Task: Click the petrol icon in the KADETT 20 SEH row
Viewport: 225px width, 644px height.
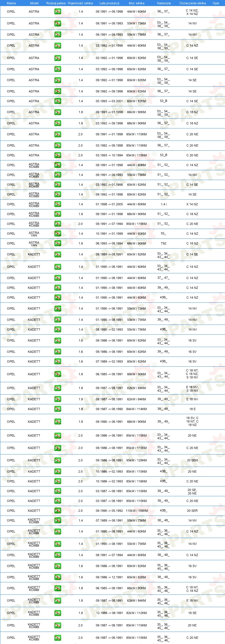Action: point(58,460)
